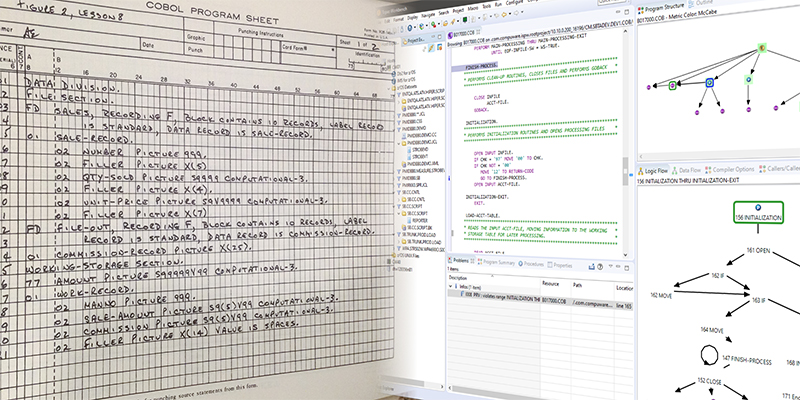Screen dimensions: 800x400
Task: Select the Logic Flow tab
Action: [652, 170]
